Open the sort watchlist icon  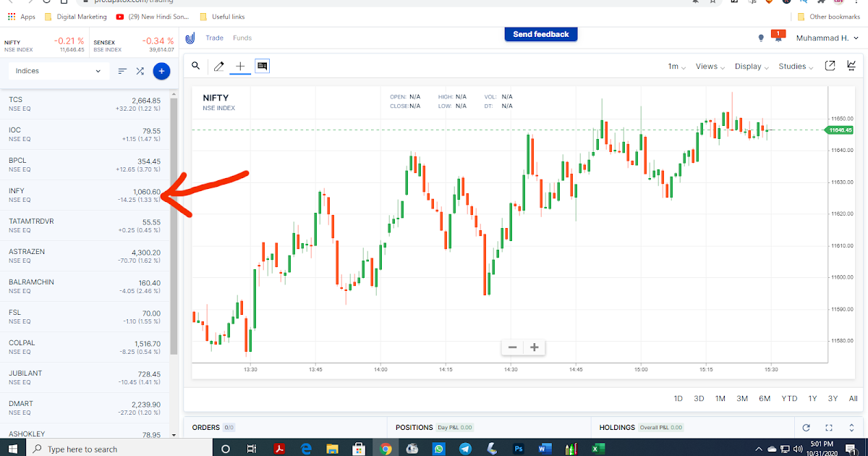122,71
